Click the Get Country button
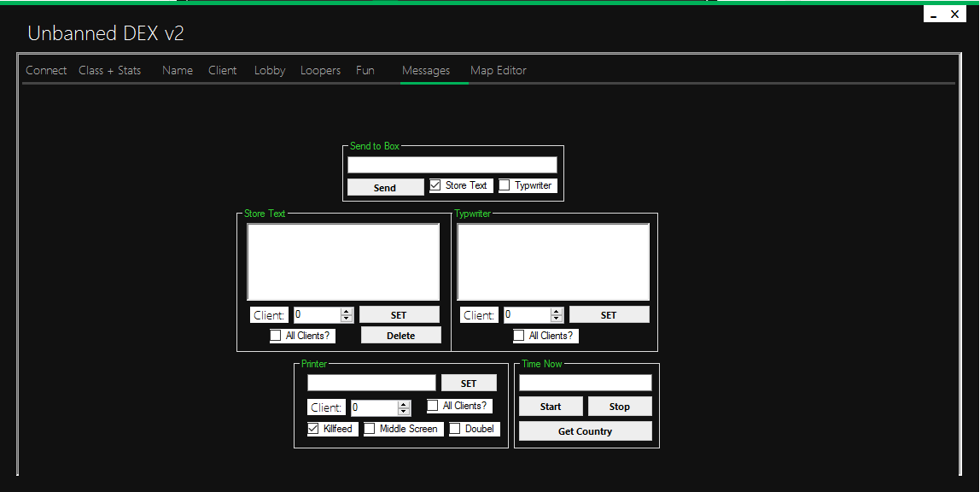Viewport: 980px width, 492px height. (x=585, y=430)
